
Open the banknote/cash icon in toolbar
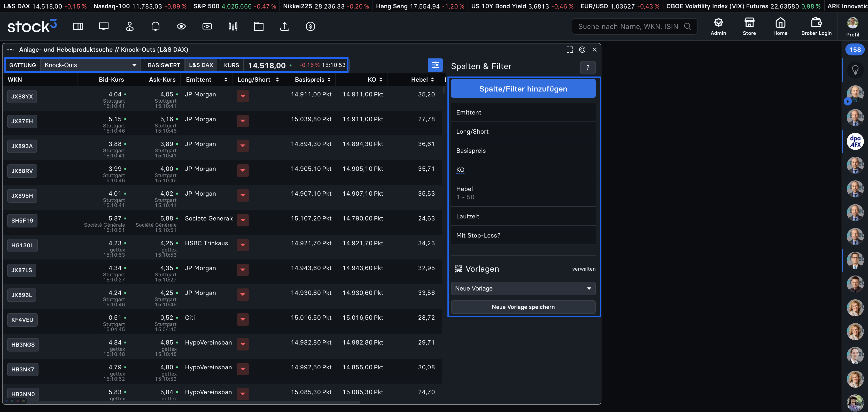[207, 26]
